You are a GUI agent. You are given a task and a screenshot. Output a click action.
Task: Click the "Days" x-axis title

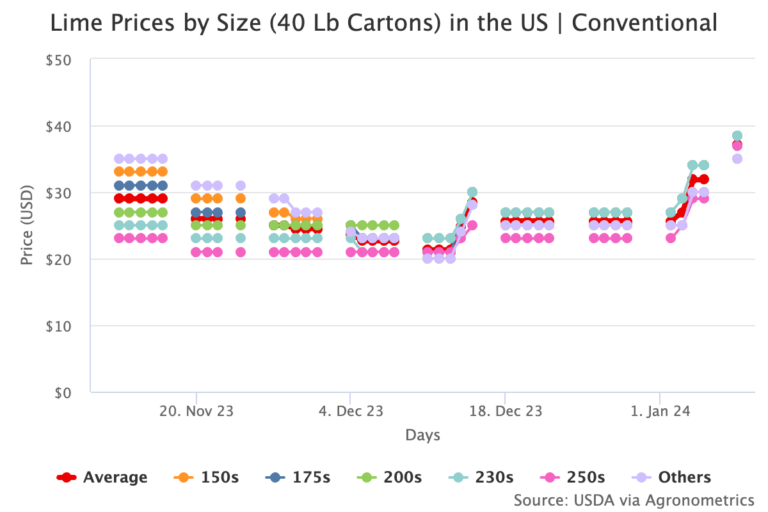tap(422, 435)
